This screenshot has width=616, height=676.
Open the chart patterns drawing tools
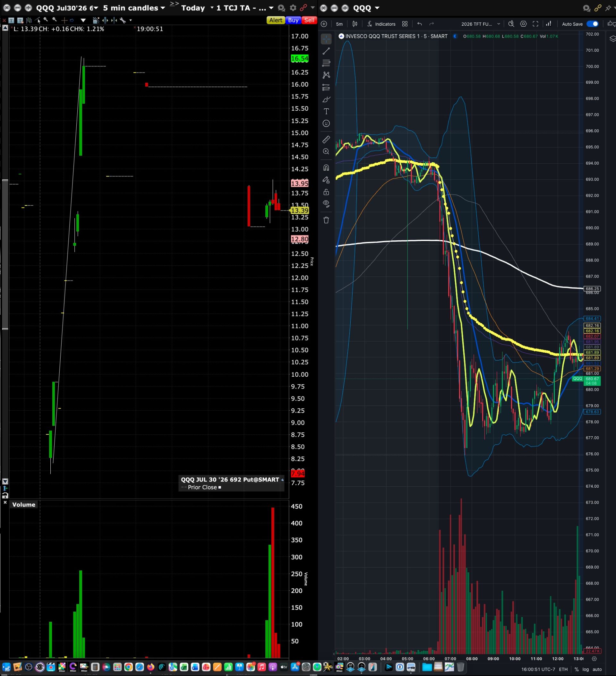326,75
